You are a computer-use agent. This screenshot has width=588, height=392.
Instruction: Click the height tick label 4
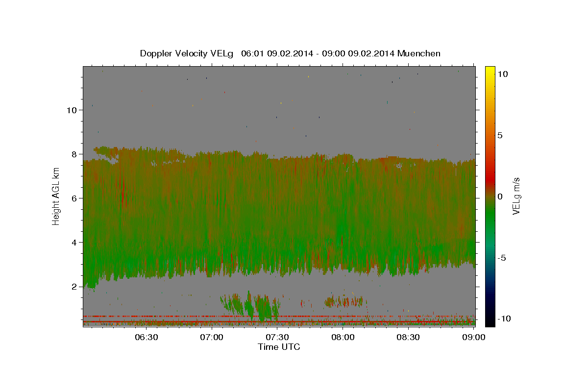tap(74, 242)
